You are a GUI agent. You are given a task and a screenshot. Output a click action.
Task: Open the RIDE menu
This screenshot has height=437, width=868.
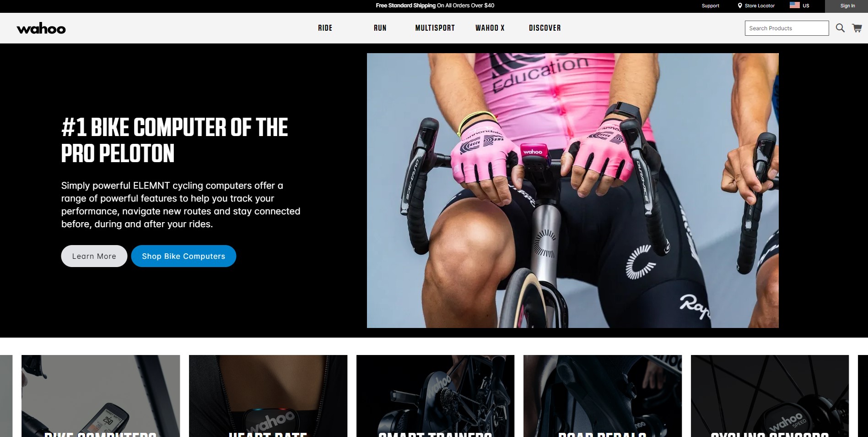click(x=325, y=28)
